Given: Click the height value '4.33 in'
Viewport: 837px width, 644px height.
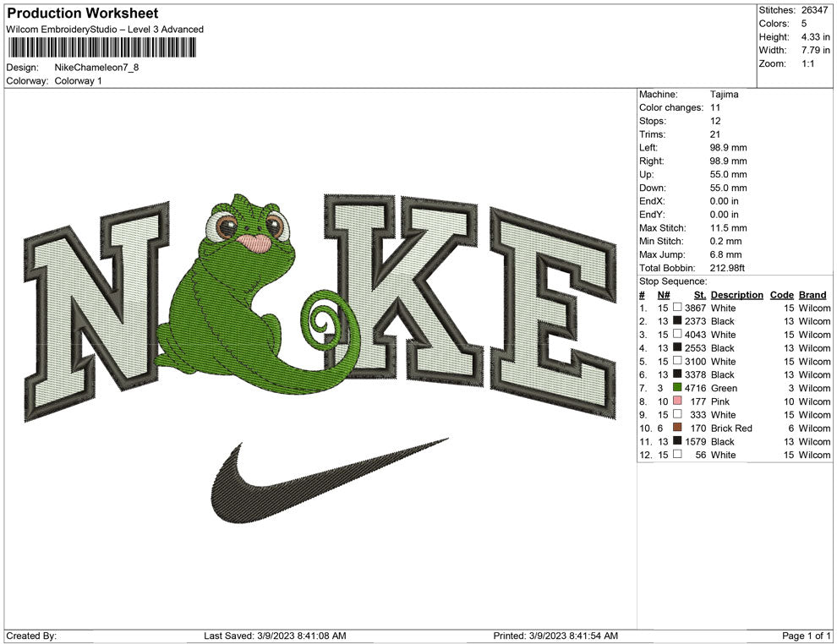Looking at the screenshot, I should [815, 37].
